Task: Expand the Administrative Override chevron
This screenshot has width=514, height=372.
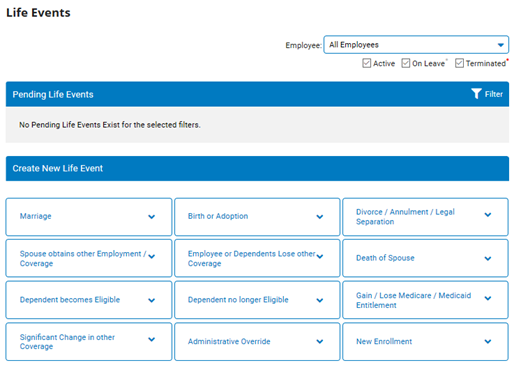Action: tap(320, 342)
